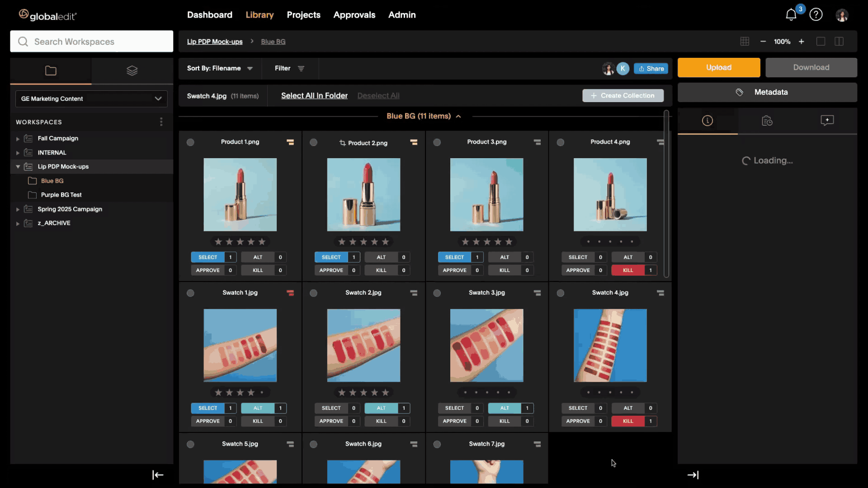Image resolution: width=868 pixels, height=488 pixels.
Task: Open the Projects menu
Action: 303,15
